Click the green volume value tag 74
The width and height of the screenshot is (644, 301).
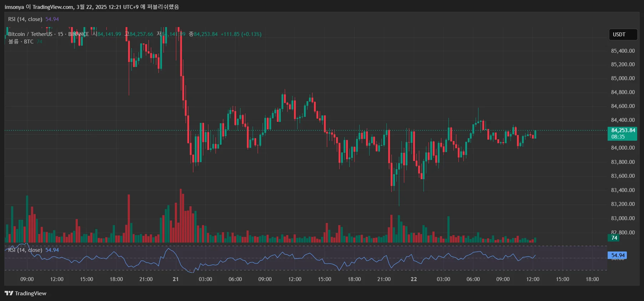[614, 238]
